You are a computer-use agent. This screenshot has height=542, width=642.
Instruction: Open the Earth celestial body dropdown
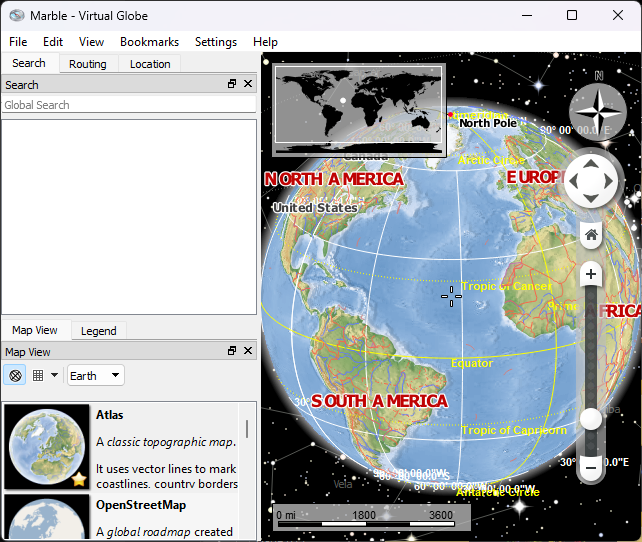tap(95, 376)
